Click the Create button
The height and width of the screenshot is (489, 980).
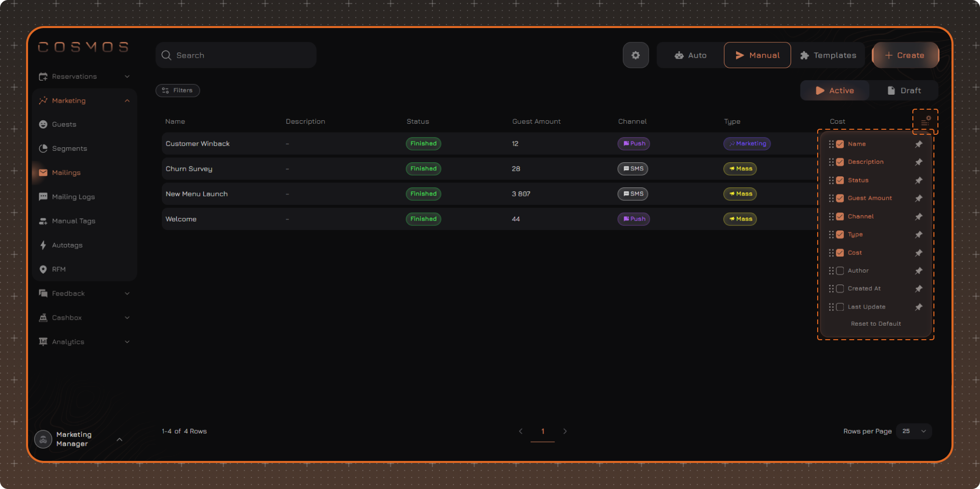point(905,55)
